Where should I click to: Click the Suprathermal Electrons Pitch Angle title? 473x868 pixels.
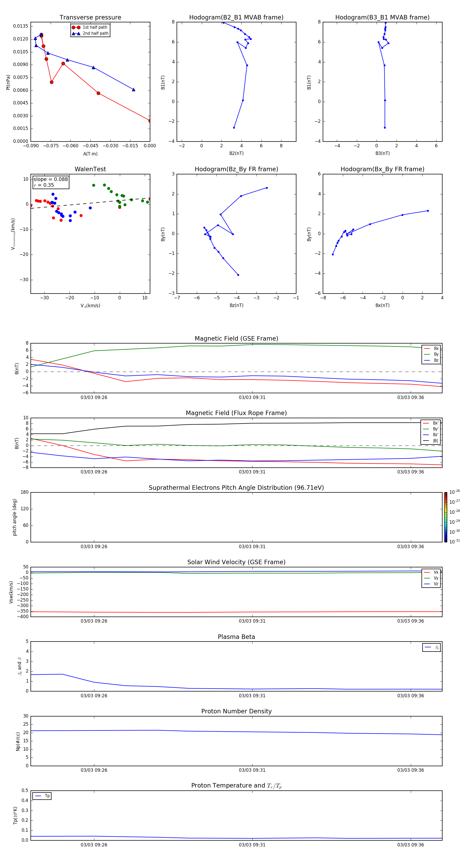click(x=236, y=488)
